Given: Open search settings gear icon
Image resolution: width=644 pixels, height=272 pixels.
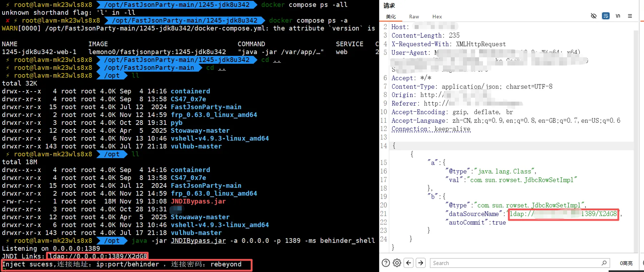Looking at the screenshot, I should pos(397,263).
